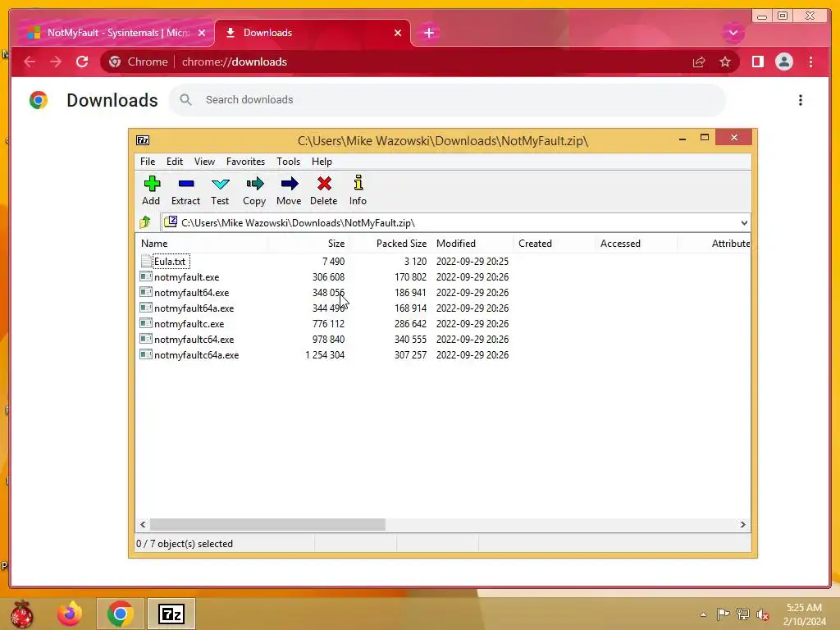This screenshot has height=630, width=840.
Task: Sort files by Size column header
Action: (x=308, y=243)
